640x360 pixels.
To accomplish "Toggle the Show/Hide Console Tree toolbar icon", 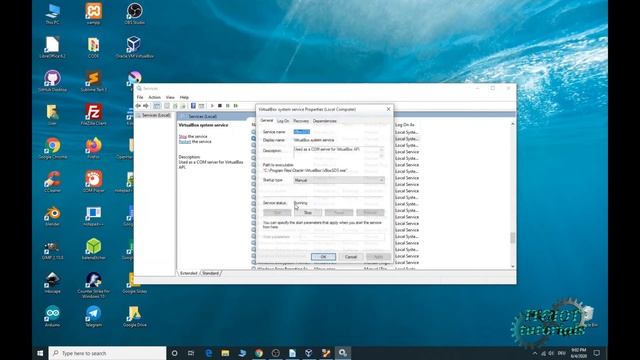I will [157, 106].
